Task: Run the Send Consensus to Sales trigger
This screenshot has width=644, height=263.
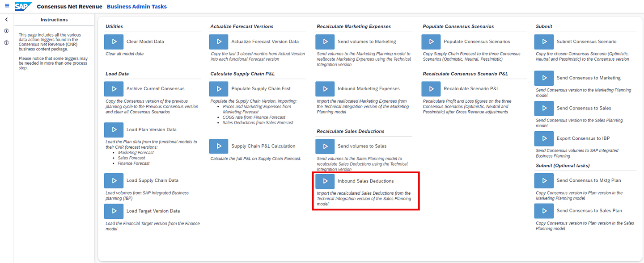Action: click(544, 108)
